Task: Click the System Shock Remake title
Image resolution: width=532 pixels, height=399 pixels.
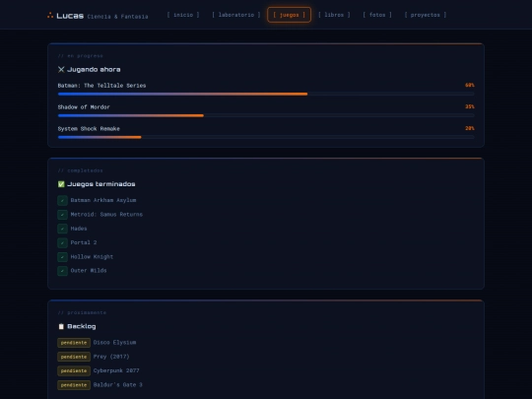Action: [89, 129]
